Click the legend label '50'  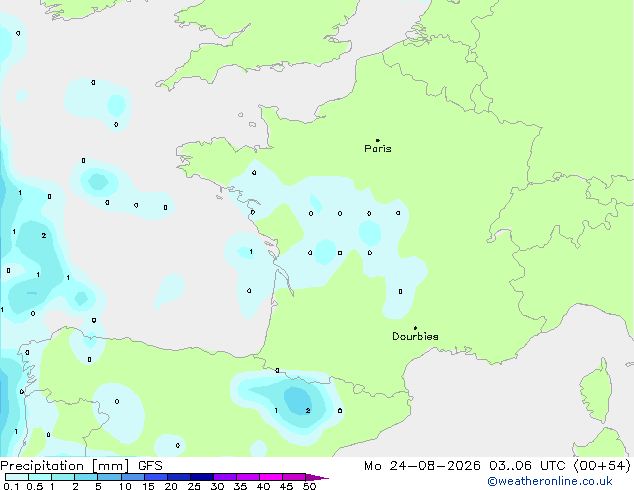click(309, 486)
